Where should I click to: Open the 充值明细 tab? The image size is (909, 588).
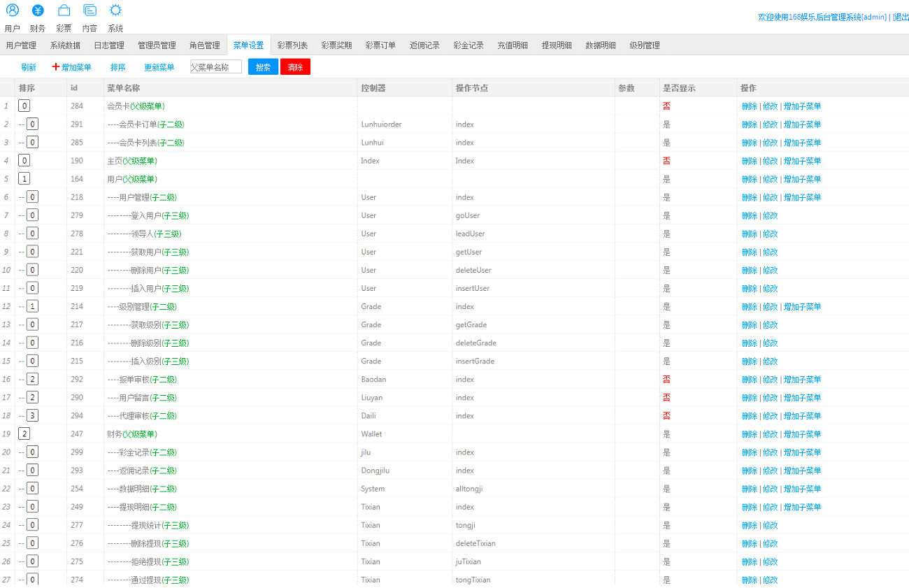click(513, 45)
